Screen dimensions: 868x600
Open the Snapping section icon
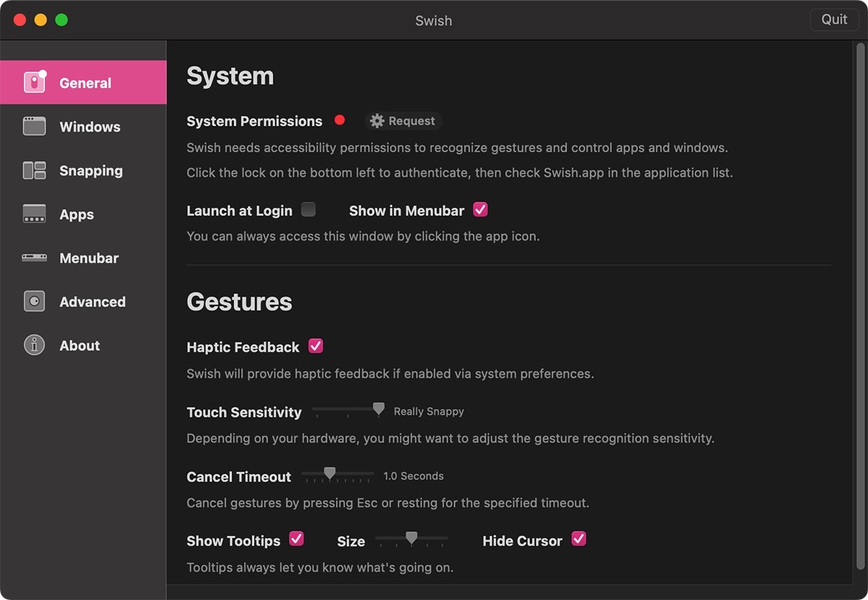pos(34,171)
